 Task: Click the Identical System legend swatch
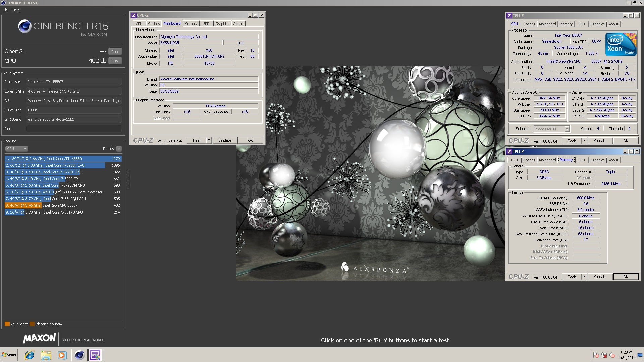point(32,324)
